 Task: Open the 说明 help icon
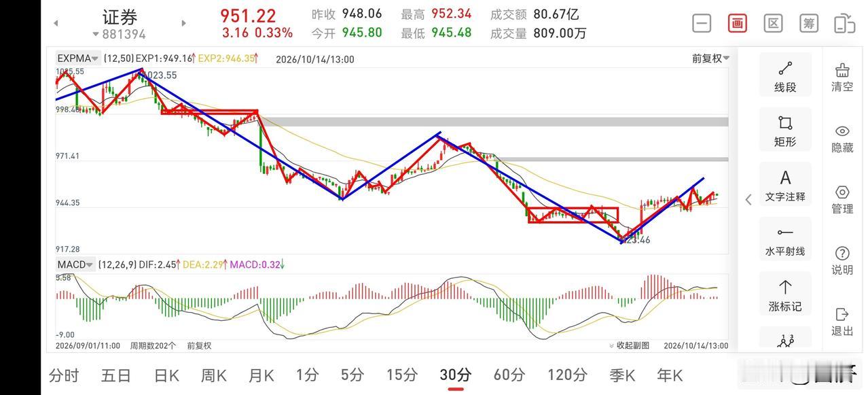click(x=842, y=261)
